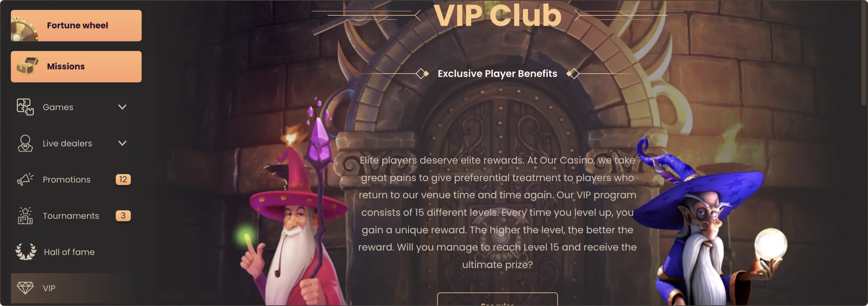
Task: Click the Hall of fame laurel icon
Action: click(x=26, y=252)
